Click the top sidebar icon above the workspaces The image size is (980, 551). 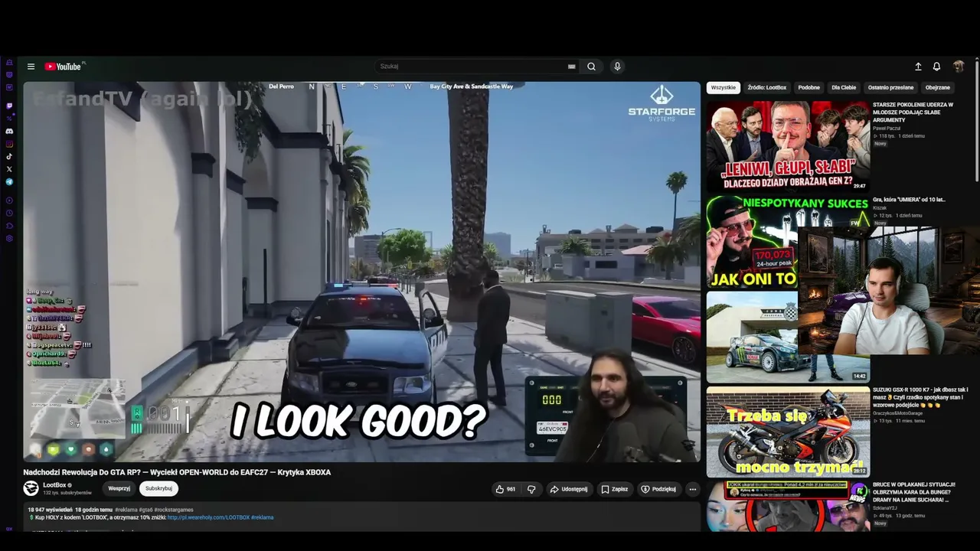tap(9, 62)
